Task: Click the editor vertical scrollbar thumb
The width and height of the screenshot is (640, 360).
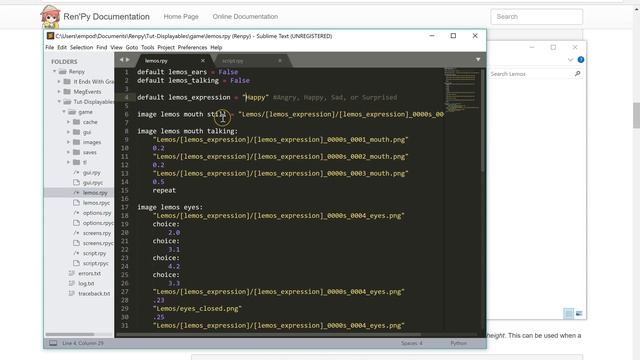Action: tap(482, 120)
